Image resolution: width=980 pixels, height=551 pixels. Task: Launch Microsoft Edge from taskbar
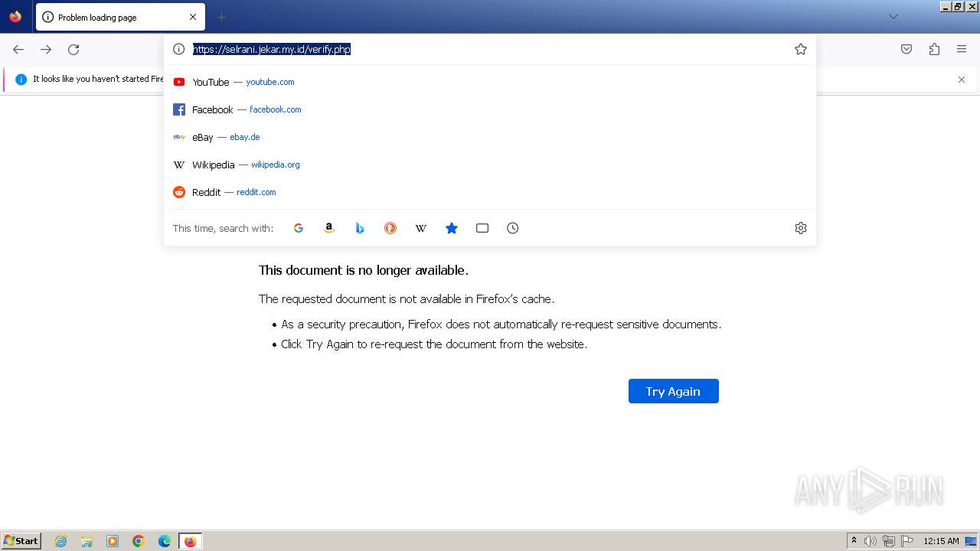click(165, 541)
